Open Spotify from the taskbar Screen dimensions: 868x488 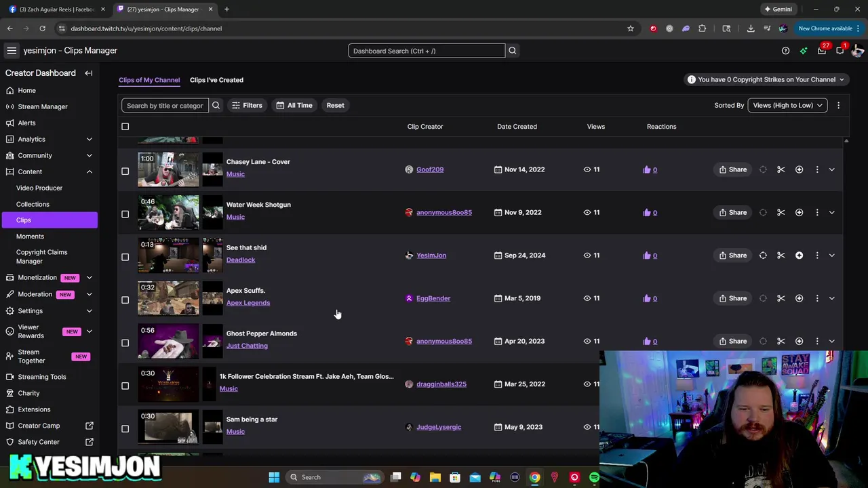click(x=594, y=477)
